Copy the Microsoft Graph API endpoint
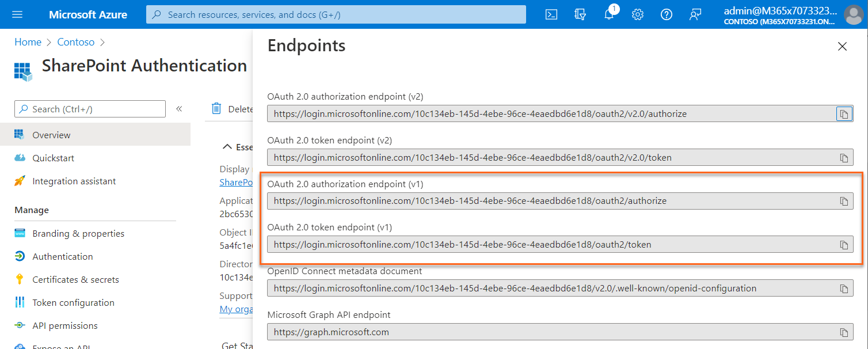Screen dimensions: 868x349 (844, 332)
